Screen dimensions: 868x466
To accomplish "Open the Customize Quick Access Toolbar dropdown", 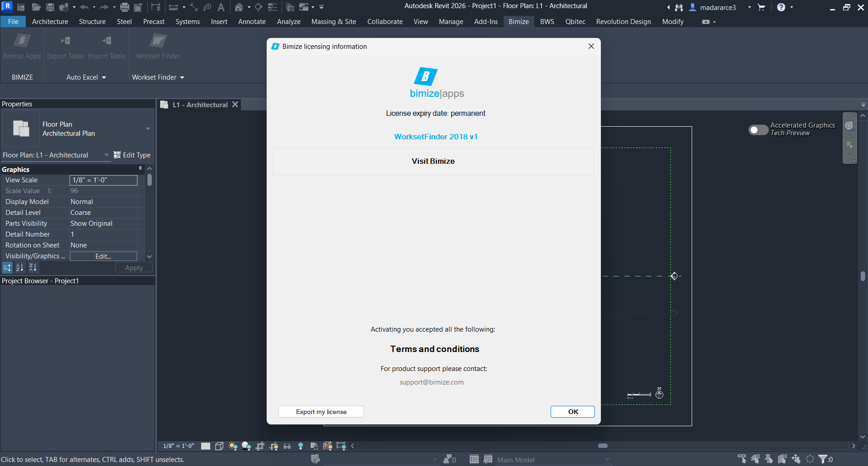I will click(x=321, y=7).
